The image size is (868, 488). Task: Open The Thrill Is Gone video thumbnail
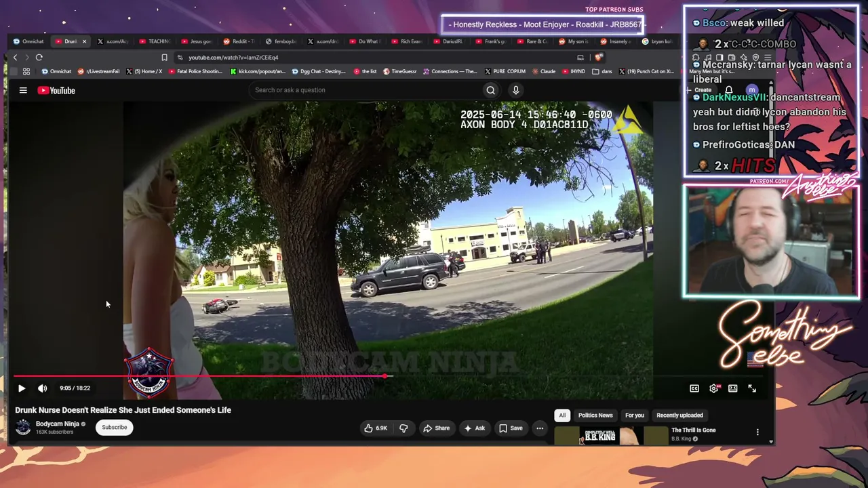click(x=611, y=436)
